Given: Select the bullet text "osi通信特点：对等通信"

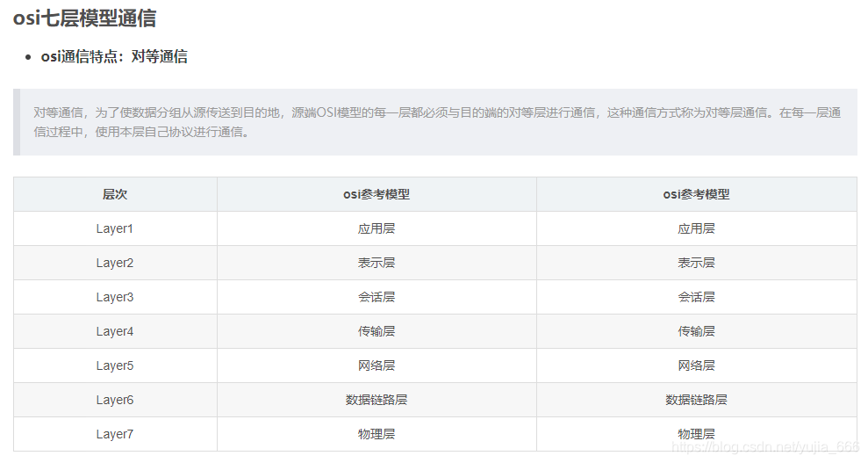Looking at the screenshot, I should point(114,56).
